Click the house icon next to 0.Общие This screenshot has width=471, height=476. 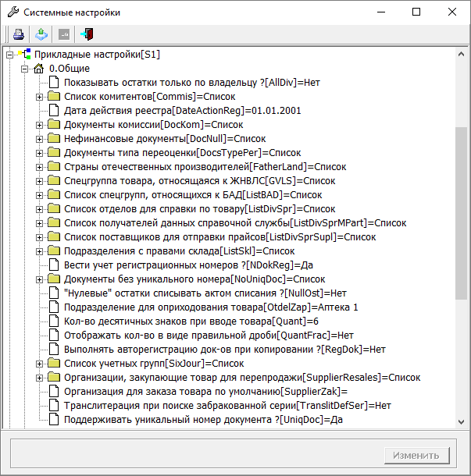click(38, 69)
